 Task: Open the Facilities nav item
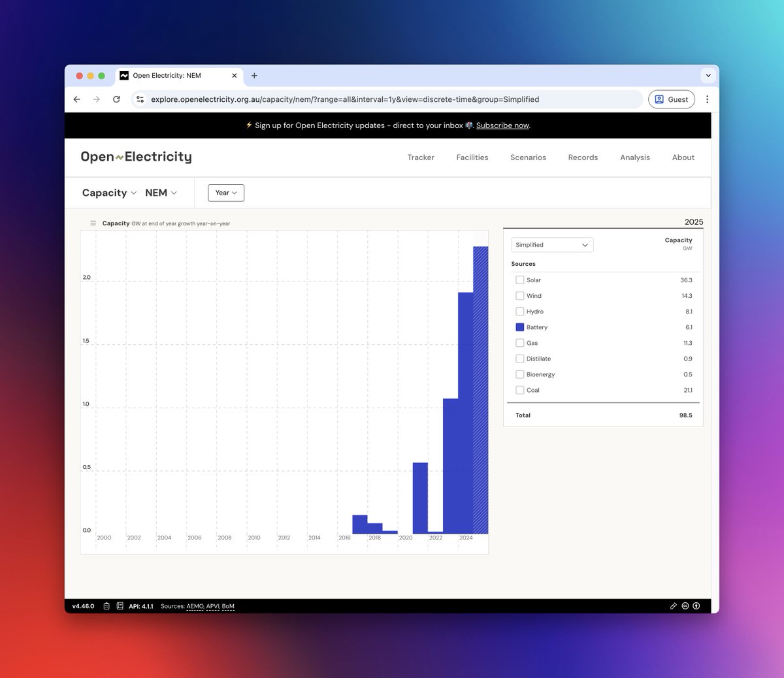point(472,157)
